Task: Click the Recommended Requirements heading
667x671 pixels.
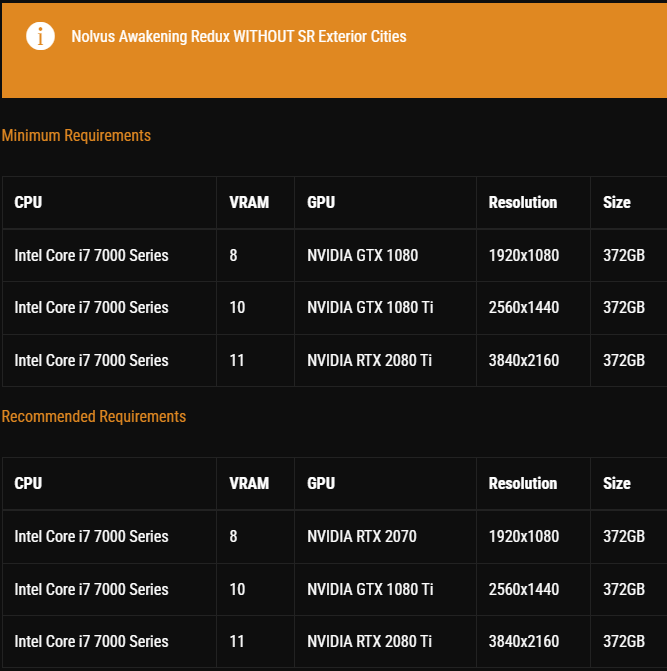Action: coord(94,416)
